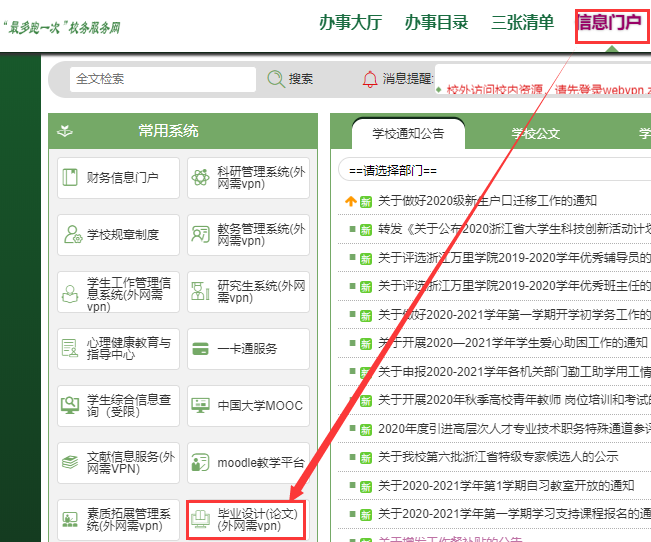Click the 学校规章制度 icon

tap(71, 235)
